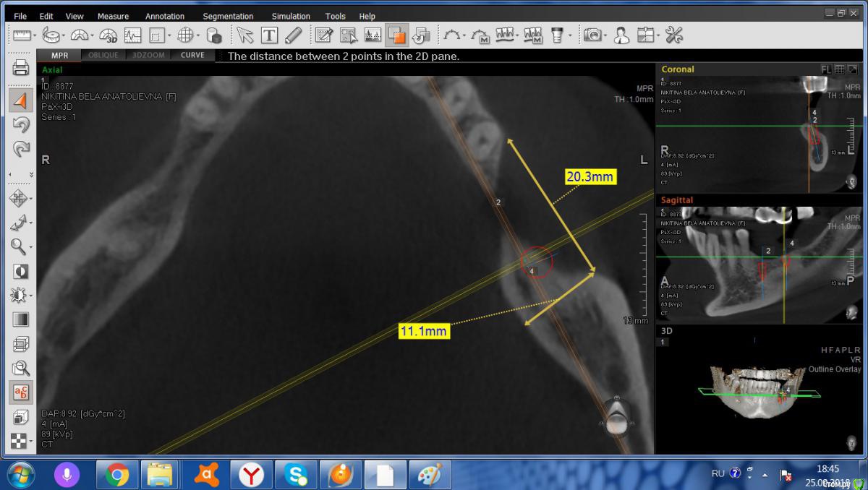
Task: Open the patient info person icon
Action: pos(621,35)
